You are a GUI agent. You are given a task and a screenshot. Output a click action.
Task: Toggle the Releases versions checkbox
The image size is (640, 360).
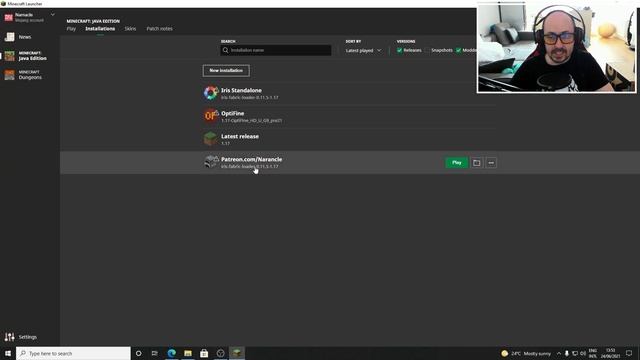point(400,50)
